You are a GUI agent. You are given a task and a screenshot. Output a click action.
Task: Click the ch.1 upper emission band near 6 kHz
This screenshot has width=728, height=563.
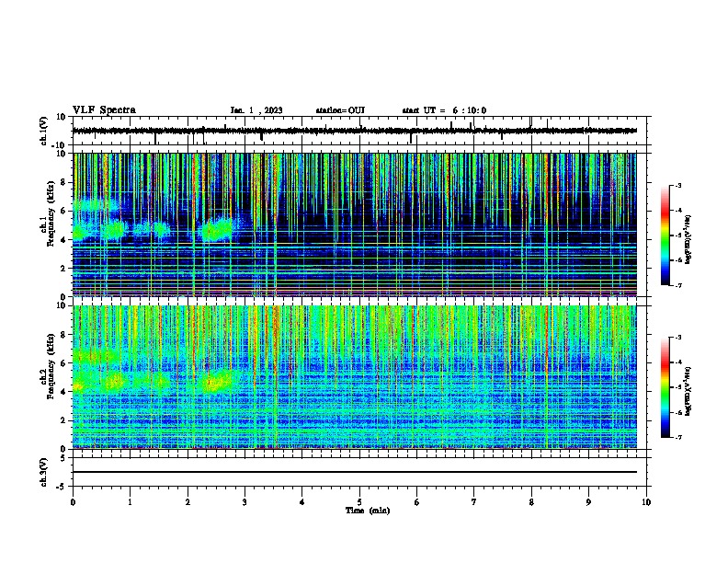[96, 205]
